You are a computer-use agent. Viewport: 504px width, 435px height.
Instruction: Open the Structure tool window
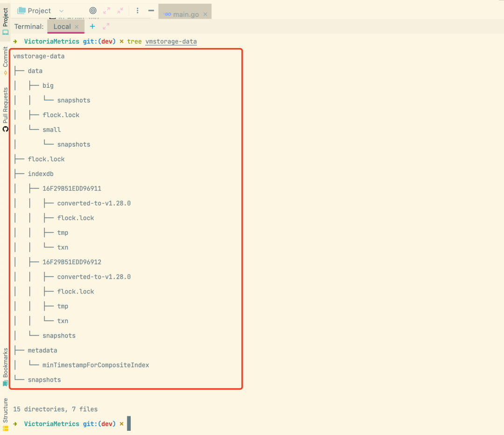[x=5, y=413]
